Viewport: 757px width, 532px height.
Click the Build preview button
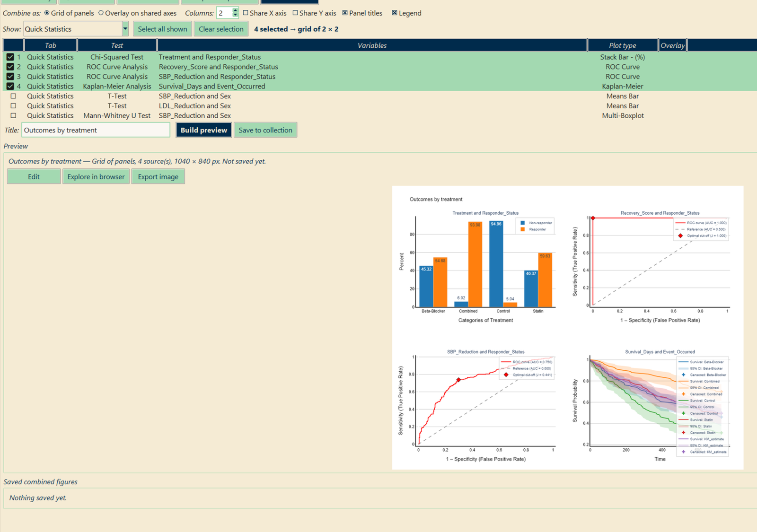(204, 130)
